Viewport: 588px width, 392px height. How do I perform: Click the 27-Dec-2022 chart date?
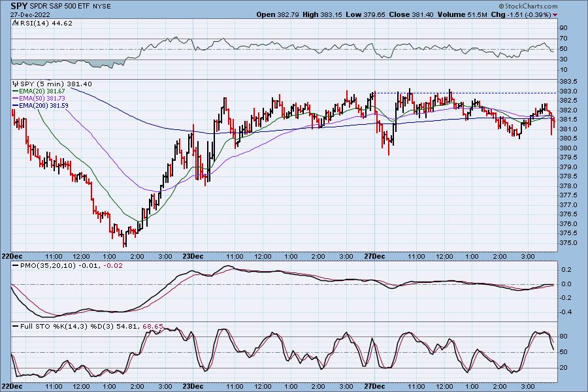[x=30, y=15]
